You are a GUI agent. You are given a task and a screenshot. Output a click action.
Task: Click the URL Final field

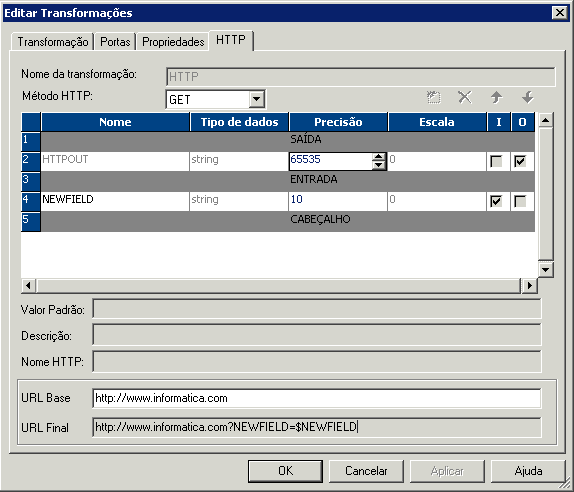317,427
